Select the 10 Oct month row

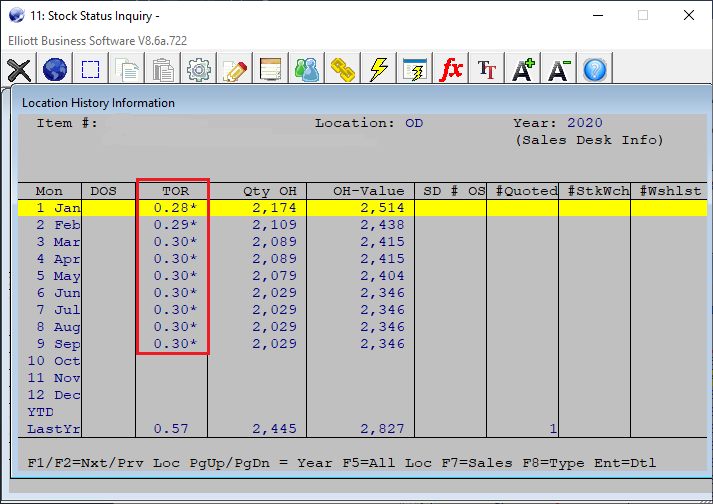pos(362,361)
